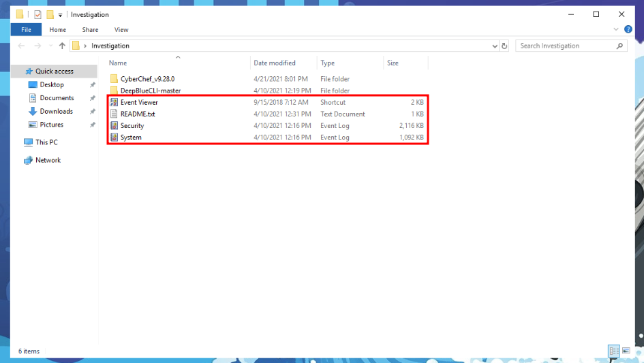Select the System file name

pyautogui.click(x=131, y=137)
